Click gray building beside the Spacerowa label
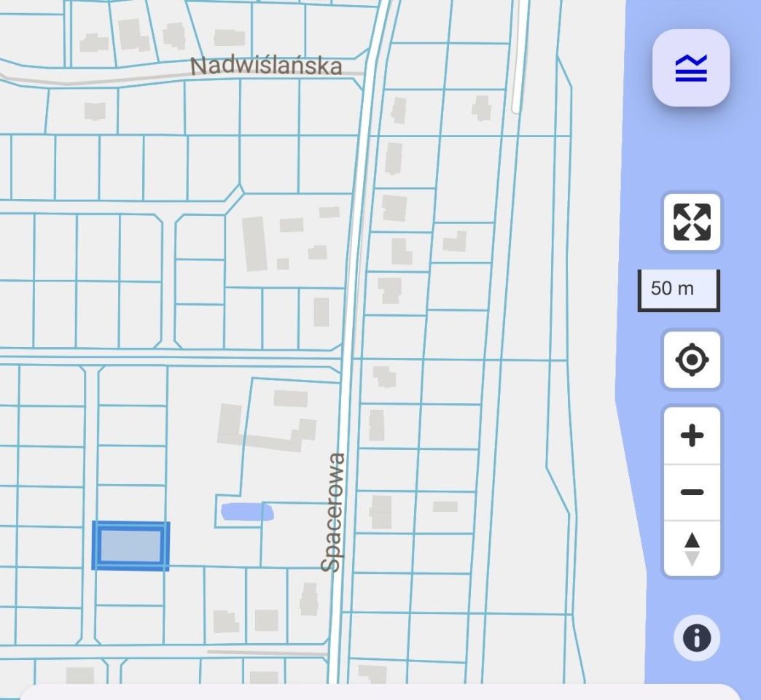Screen dimensions: 761x700 coord(308,599)
